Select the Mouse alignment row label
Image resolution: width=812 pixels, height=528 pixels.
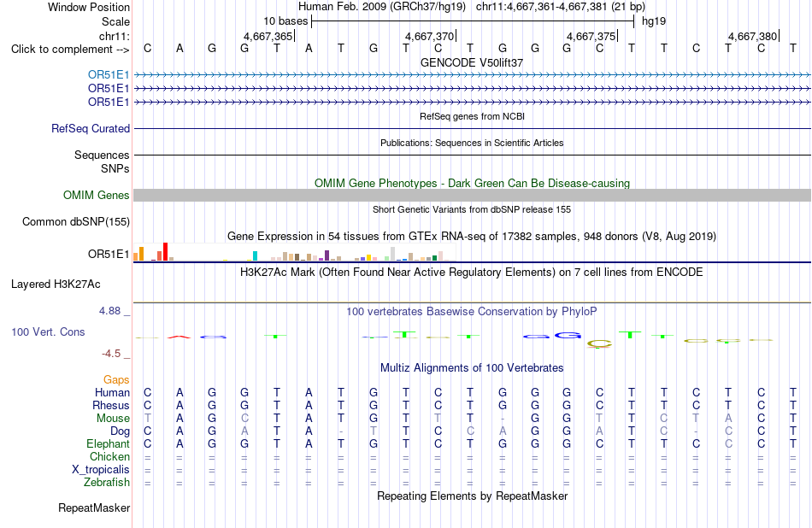coord(113,419)
